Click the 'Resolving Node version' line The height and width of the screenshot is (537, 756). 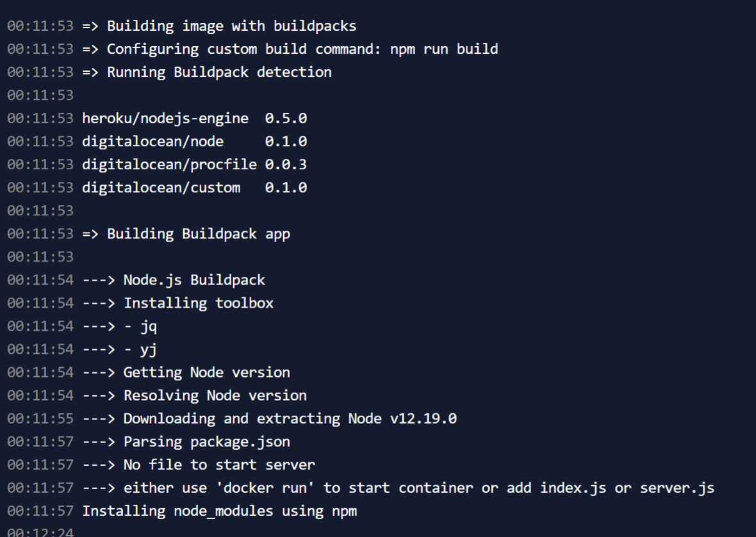[x=215, y=395]
